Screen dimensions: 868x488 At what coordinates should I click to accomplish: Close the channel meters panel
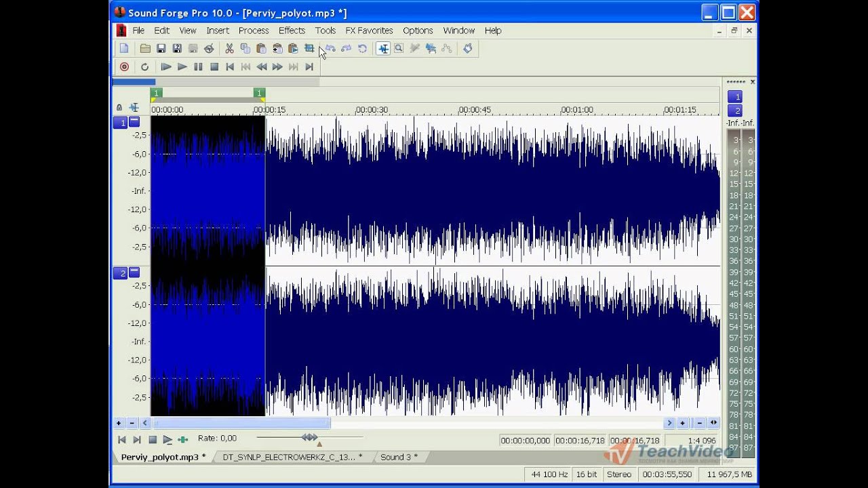(752, 81)
